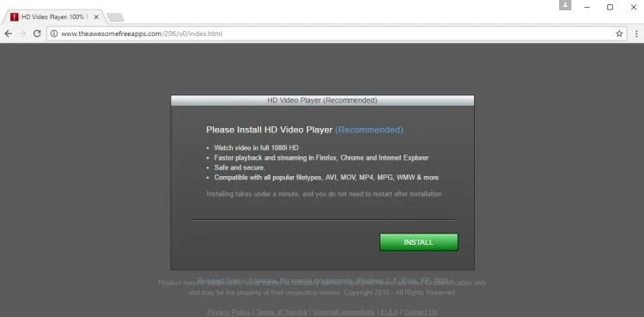Click 'Installing takes under a minute' text
The width and height of the screenshot is (644, 317).
(324, 193)
